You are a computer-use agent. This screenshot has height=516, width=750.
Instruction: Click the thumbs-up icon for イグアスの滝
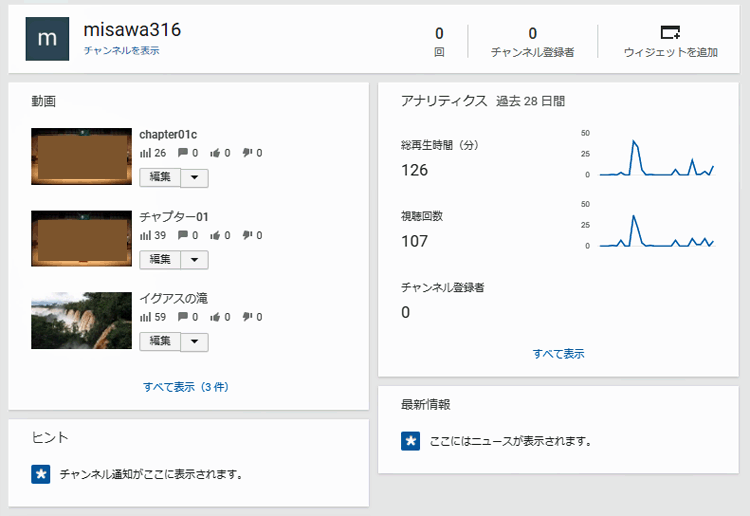[215, 317]
